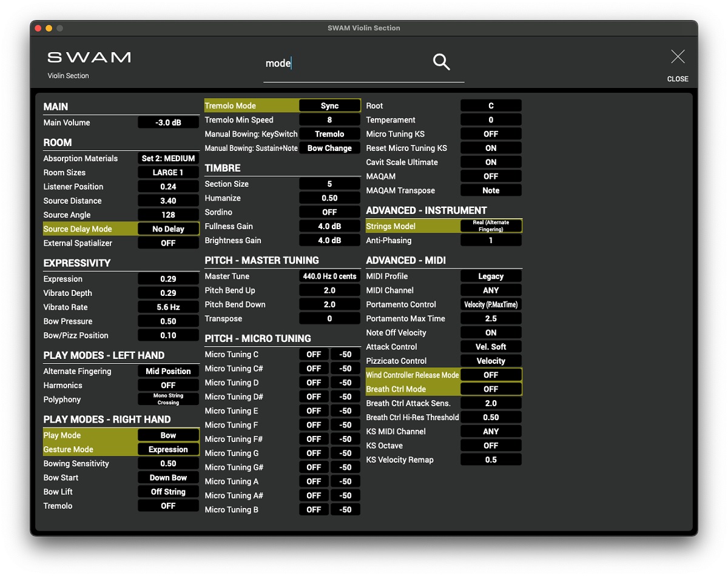Open Alternate Fingering 'Mid Position' selector
Screen dimensions: 728x576
(168, 371)
